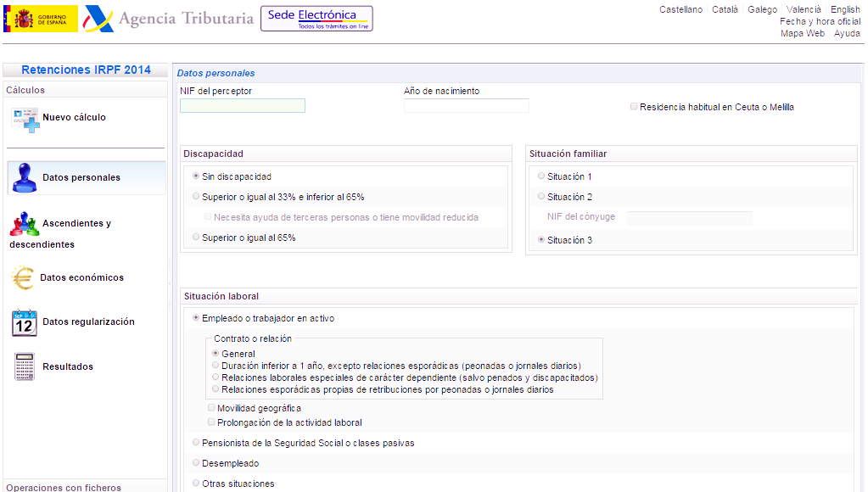Screen dimensions: 868x492
Task: Click the Datos económicos euro icon
Action: tap(22, 277)
